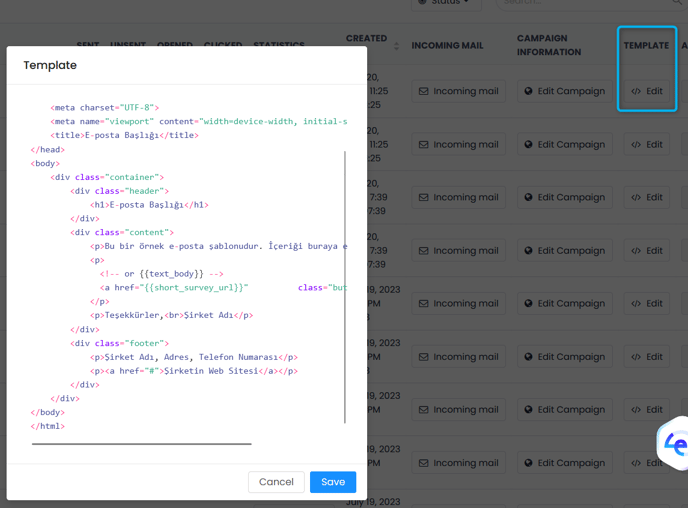Click the search magnifier icon at top right

click(x=677, y=3)
